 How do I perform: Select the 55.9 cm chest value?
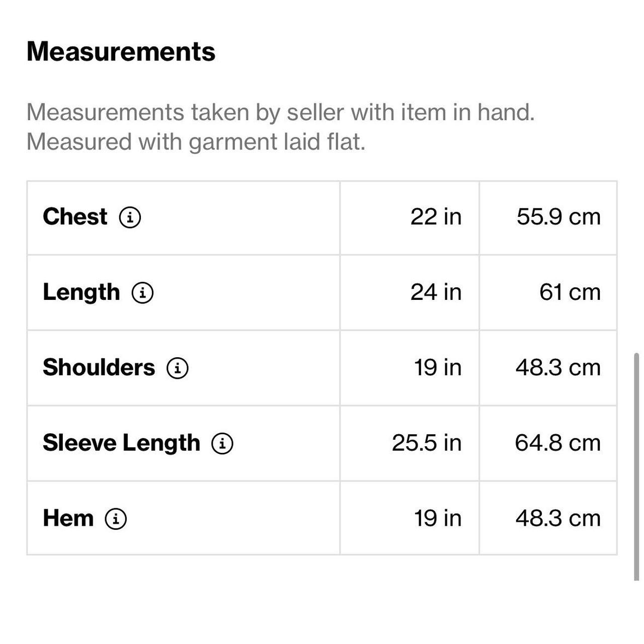tap(558, 217)
